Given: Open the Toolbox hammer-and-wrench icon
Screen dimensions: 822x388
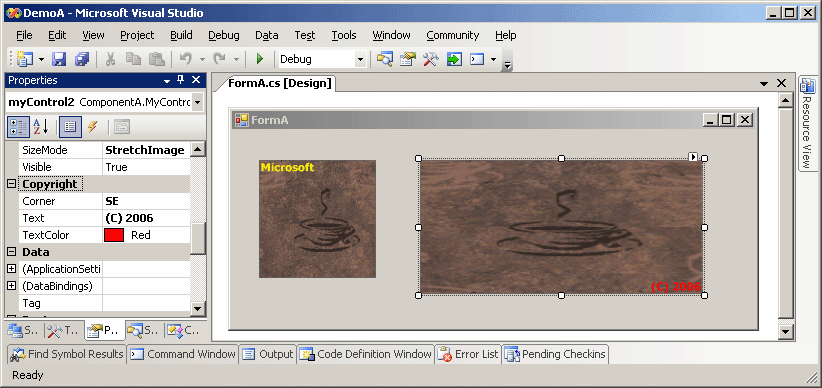Looking at the screenshot, I should 430,59.
